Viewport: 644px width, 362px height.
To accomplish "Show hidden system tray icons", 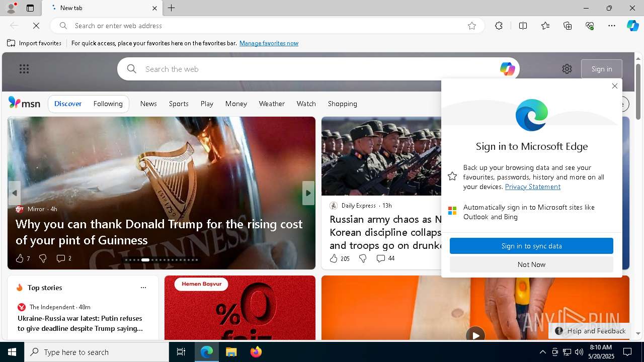I will coord(542,352).
